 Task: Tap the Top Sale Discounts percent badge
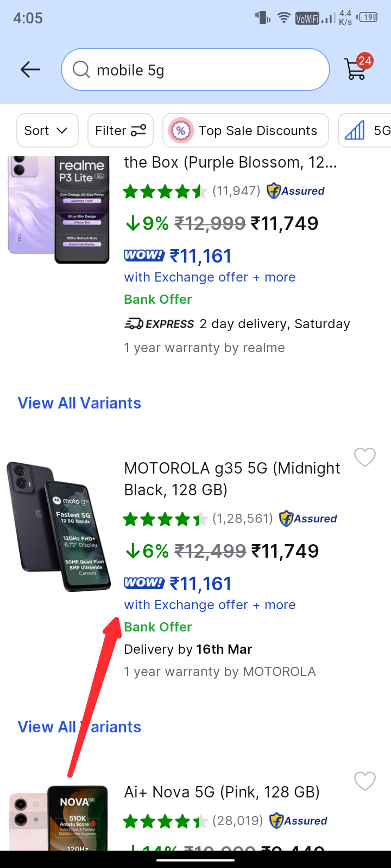tap(181, 130)
